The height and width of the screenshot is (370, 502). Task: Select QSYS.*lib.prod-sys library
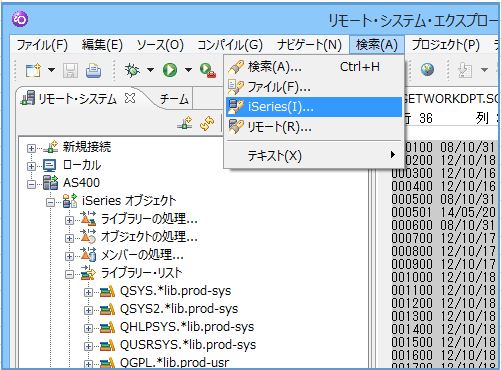[175, 291]
